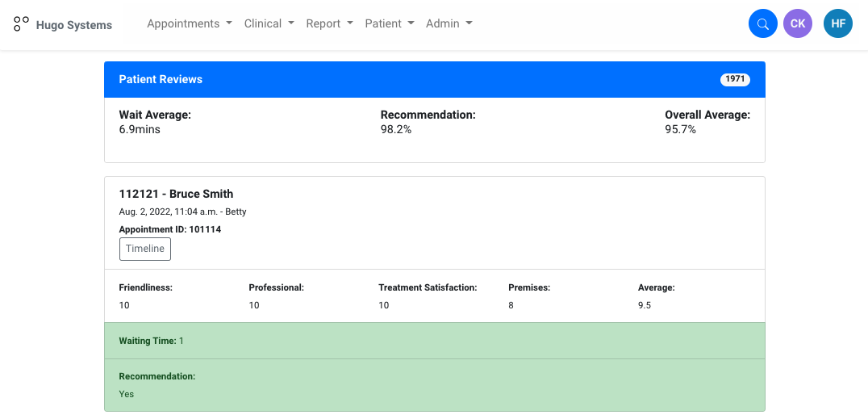
Task: Click the Hugo Systems logo icon
Action: [x=22, y=24]
